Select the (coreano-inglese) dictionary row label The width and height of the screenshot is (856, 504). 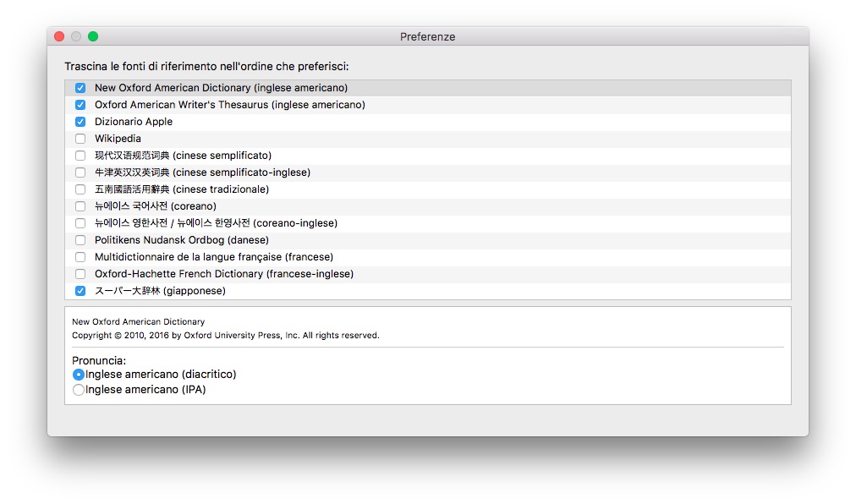tap(217, 223)
